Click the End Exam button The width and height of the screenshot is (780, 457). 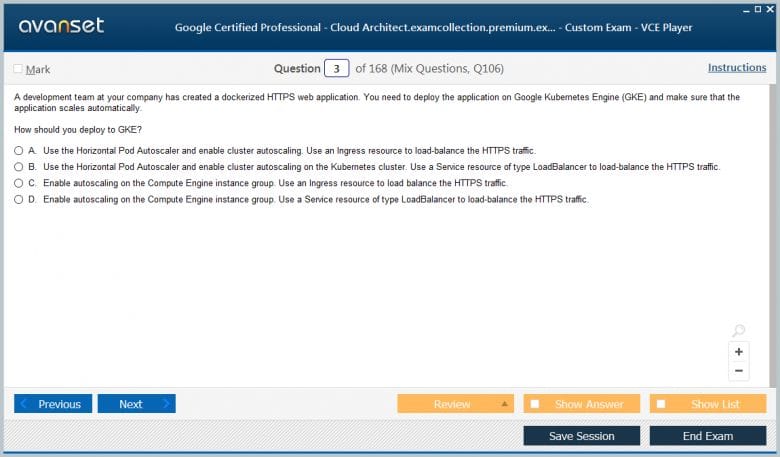[708, 436]
